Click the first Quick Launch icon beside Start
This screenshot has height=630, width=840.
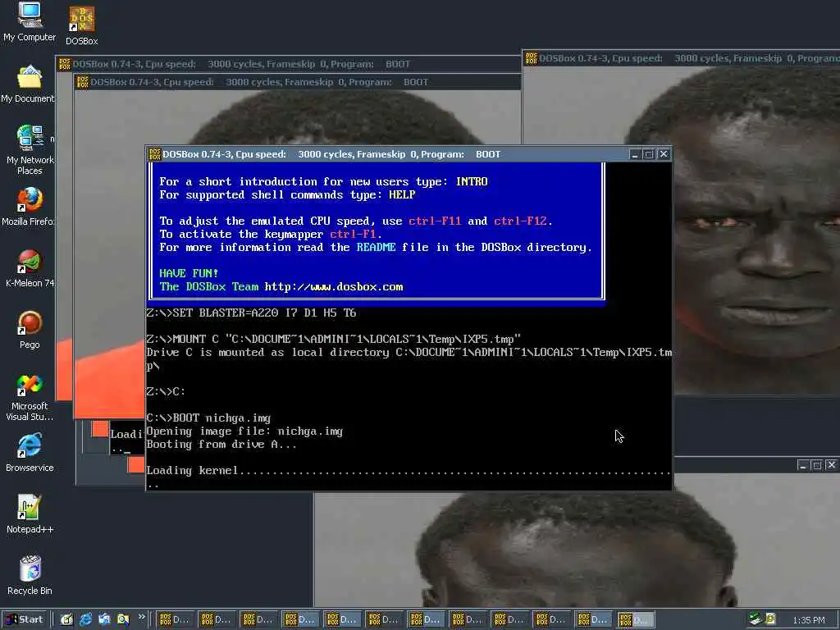[x=66, y=619]
